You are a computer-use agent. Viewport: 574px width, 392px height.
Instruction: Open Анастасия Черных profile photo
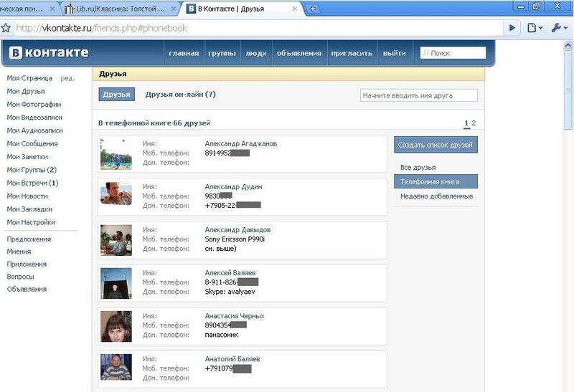[116, 326]
